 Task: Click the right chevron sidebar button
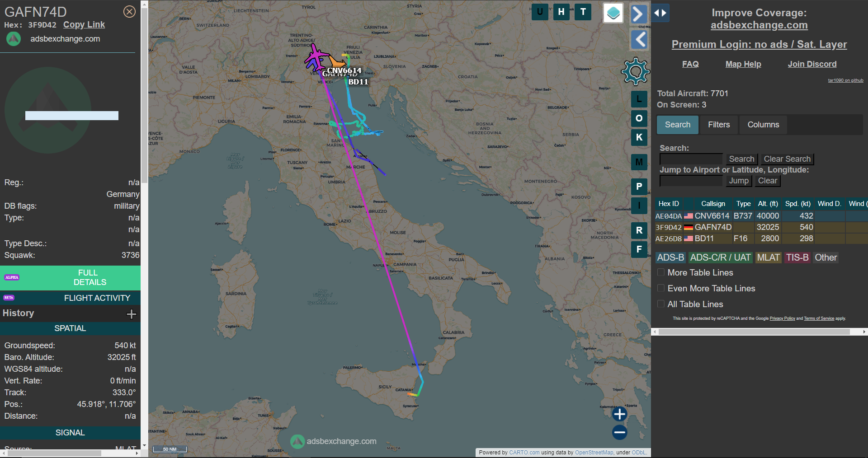[638, 14]
